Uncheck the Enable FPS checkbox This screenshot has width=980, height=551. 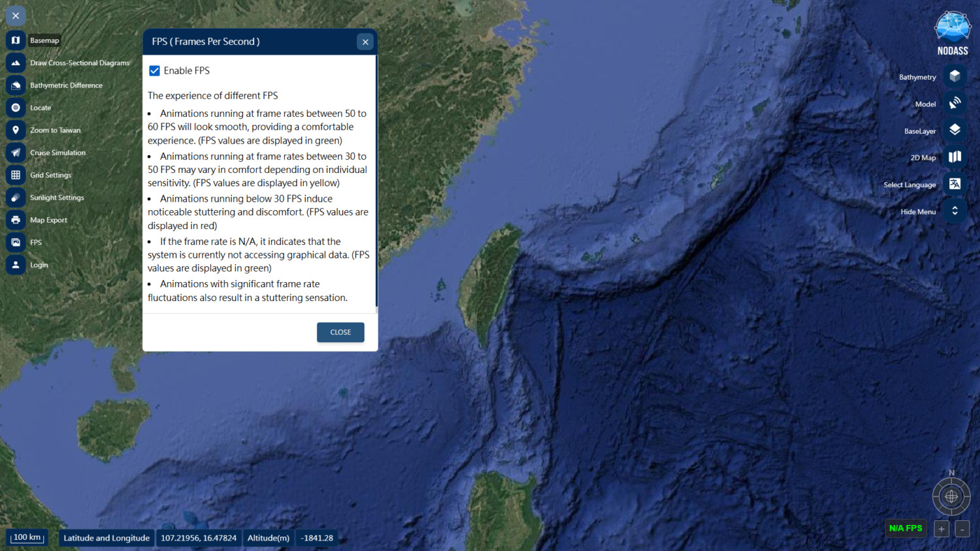point(155,71)
